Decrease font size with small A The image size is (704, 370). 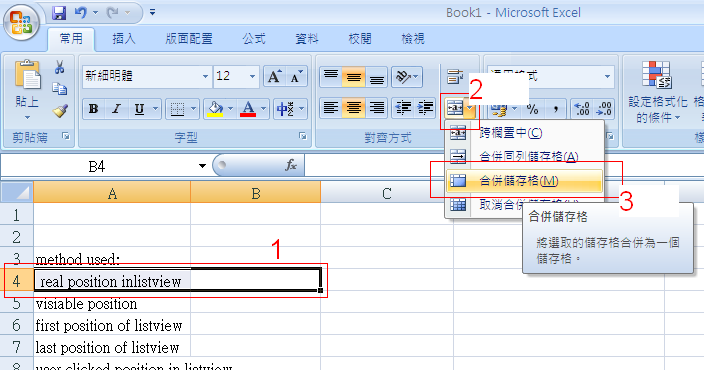tap(296, 76)
